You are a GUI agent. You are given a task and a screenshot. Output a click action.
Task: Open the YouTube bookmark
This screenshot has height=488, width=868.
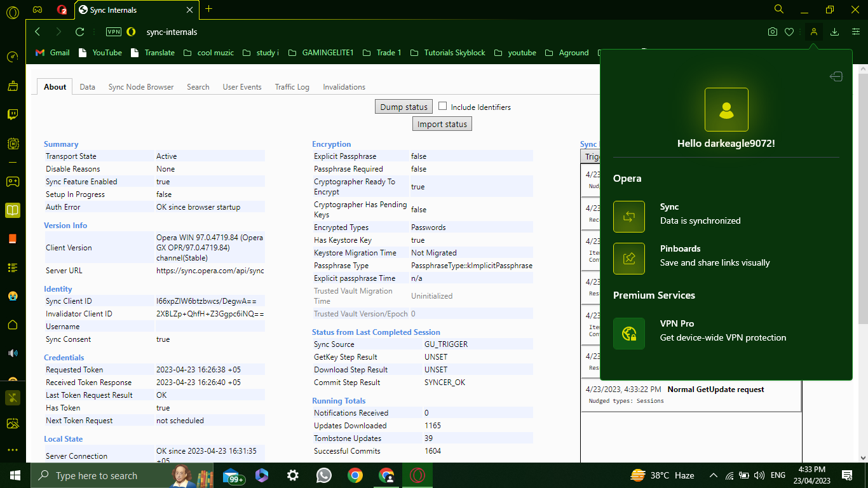point(100,53)
